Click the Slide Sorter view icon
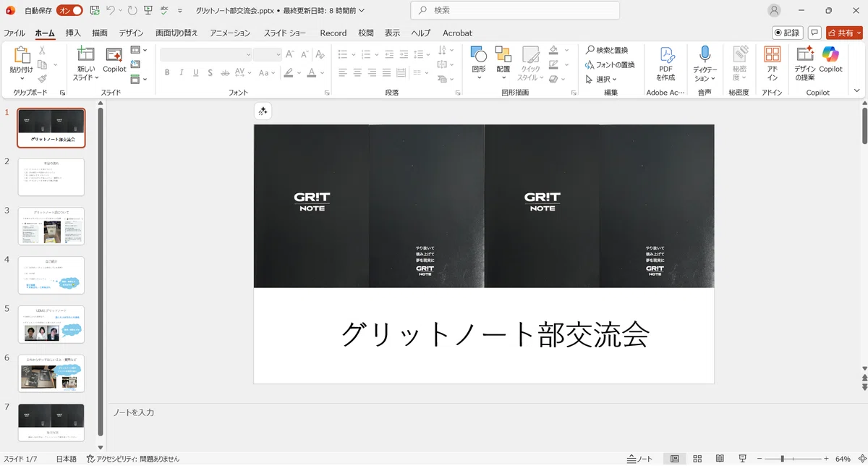The width and height of the screenshot is (868, 466). coord(697,459)
